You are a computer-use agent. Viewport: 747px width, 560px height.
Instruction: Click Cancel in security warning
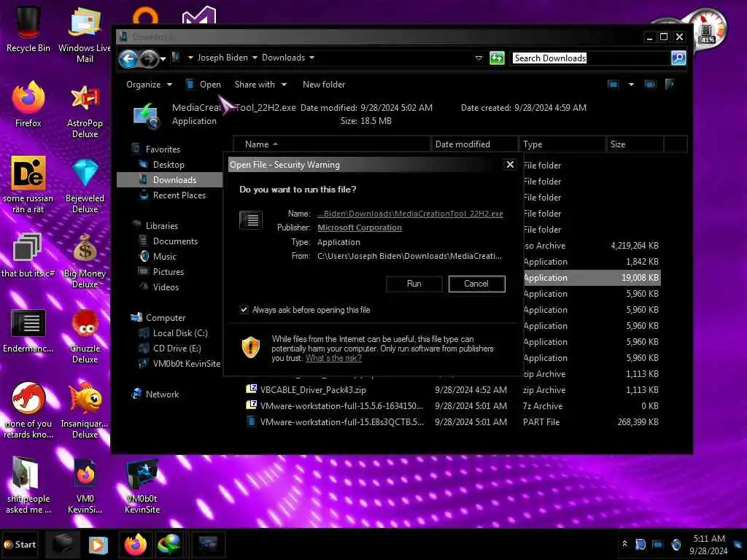476,284
